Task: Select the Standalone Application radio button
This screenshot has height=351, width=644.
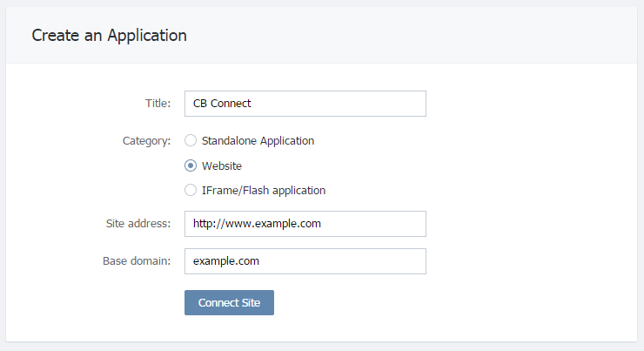Action: tap(191, 140)
